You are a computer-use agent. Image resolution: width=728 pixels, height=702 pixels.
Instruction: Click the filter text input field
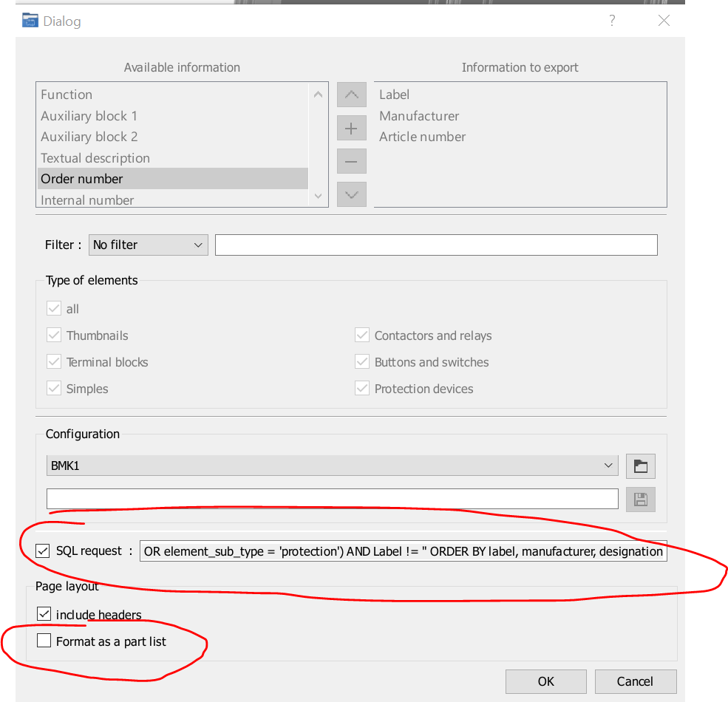click(435, 245)
